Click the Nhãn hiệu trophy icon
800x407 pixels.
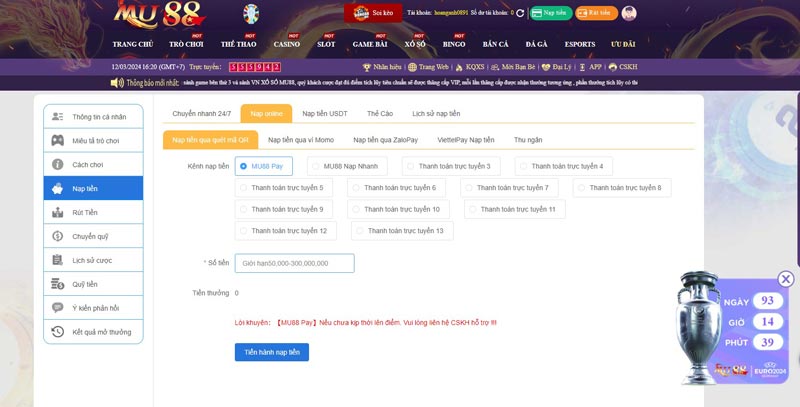[x=366, y=67]
